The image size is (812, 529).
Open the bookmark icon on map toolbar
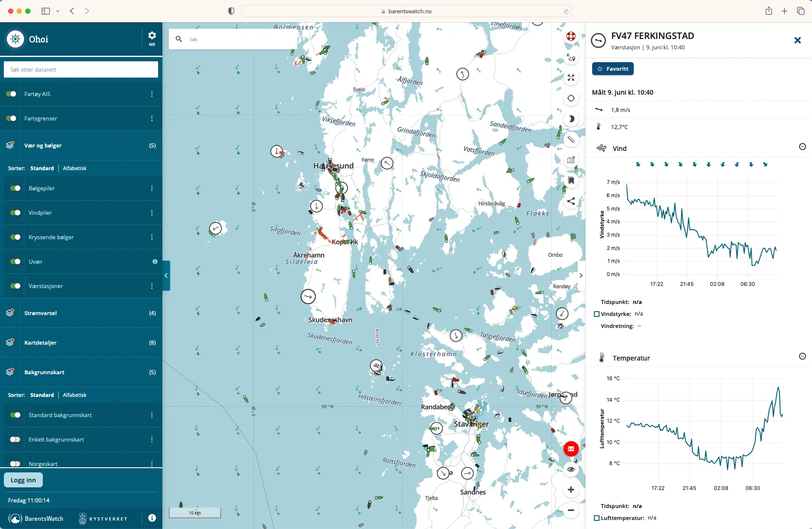click(x=571, y=180)
